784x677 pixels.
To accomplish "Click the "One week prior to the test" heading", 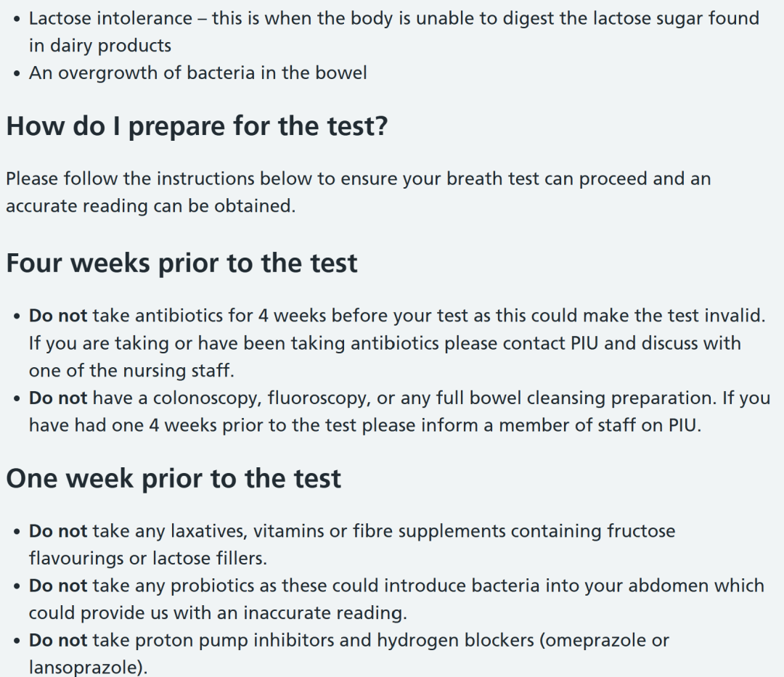I will pos(173,479).
